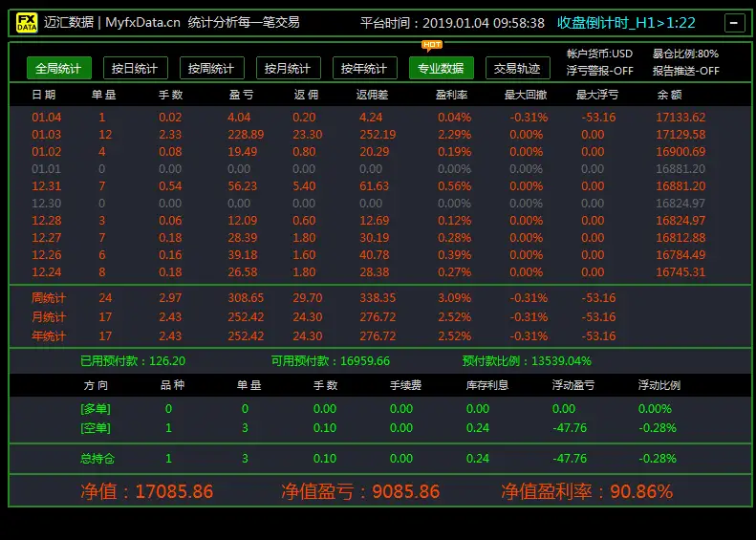Select the 12.31 date cell
756x540 pixels.
pos(46,186)
